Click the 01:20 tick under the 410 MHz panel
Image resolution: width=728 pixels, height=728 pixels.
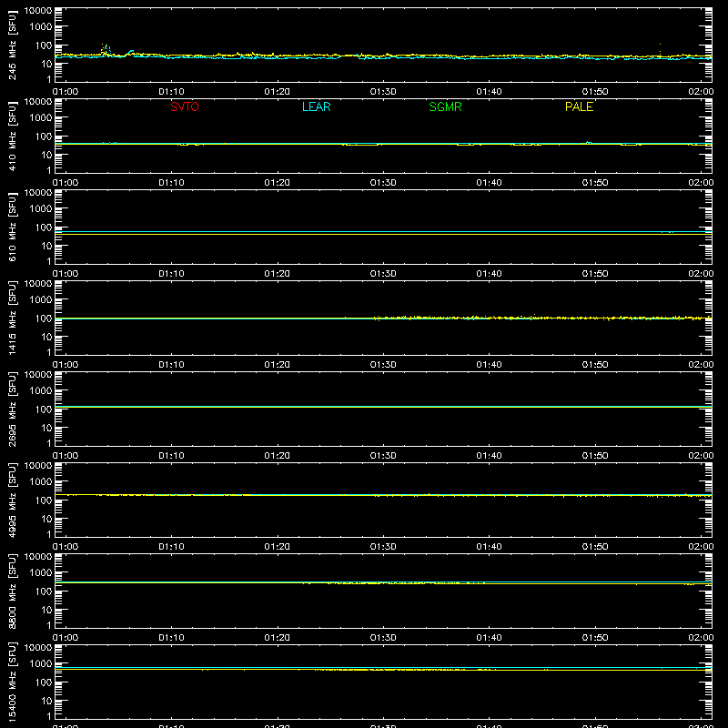pyautogui.click(x=278, y=183)
